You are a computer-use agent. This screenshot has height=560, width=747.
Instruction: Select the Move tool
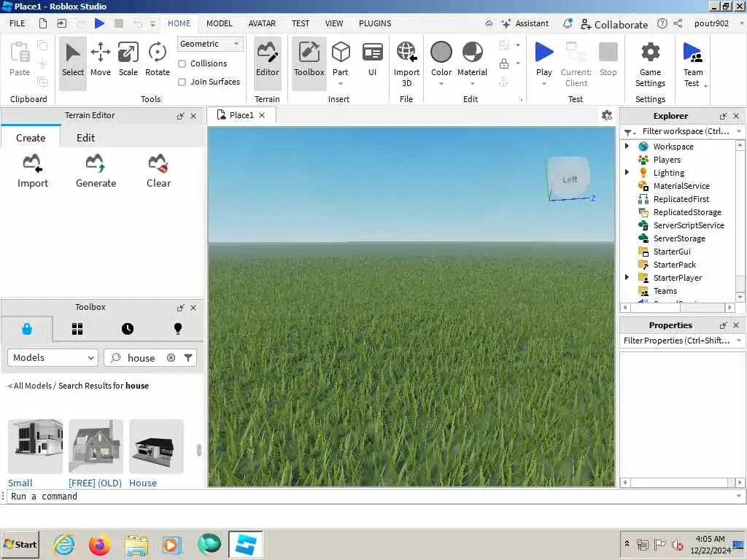(x=101, y=59)
